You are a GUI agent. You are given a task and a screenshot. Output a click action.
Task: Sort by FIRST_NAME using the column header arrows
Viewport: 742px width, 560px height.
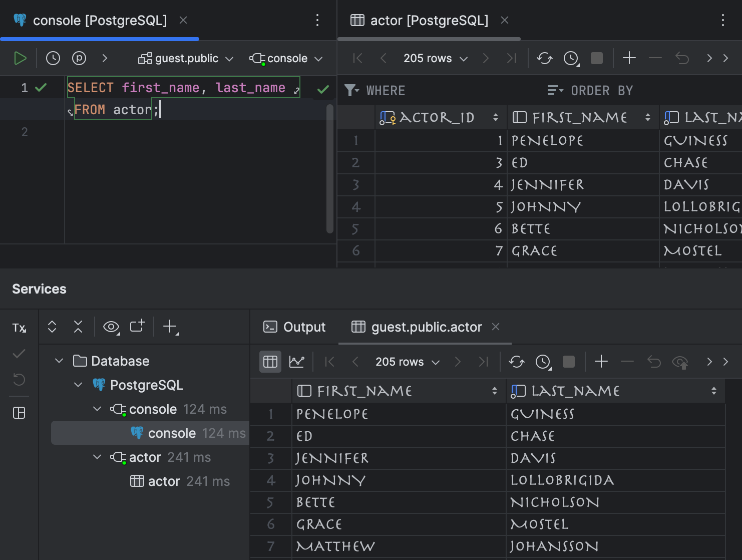(x=649, y=117)
